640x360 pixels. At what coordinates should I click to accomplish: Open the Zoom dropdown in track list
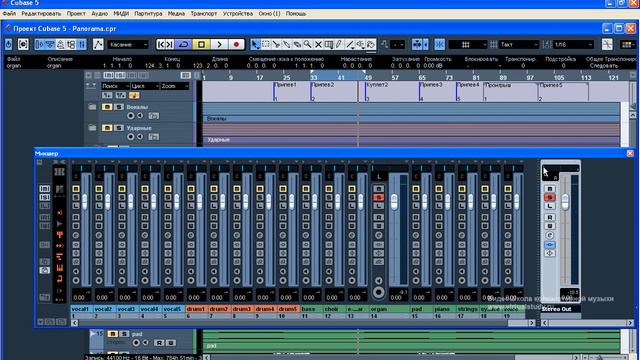(x=175, y=86)
